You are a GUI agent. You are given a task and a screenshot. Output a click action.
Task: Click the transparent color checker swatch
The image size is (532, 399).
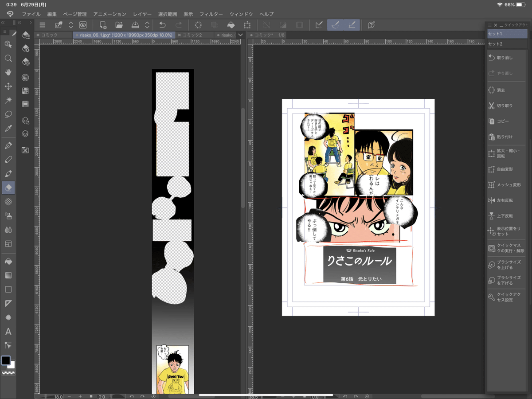(8, 373)
